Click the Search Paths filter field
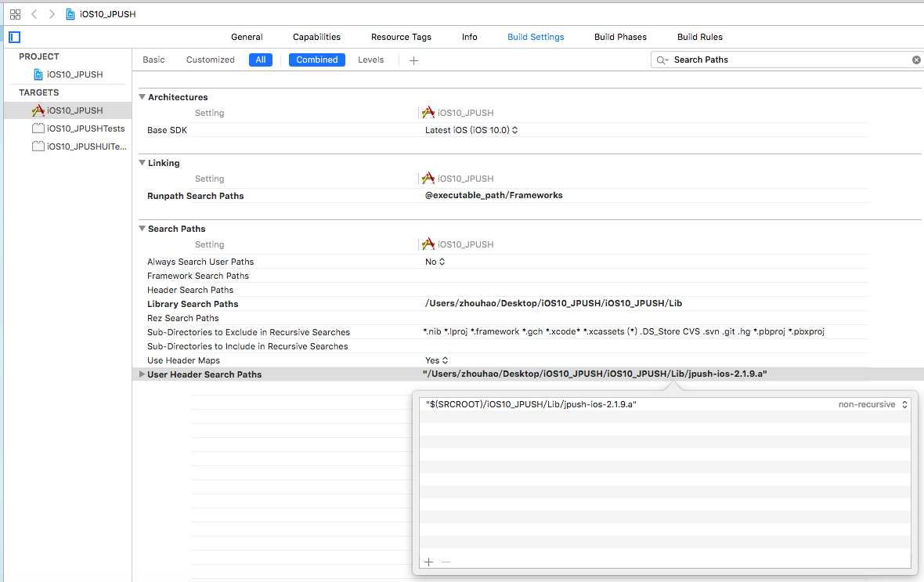This screenshot has height=582, width=924. [787, 60]
